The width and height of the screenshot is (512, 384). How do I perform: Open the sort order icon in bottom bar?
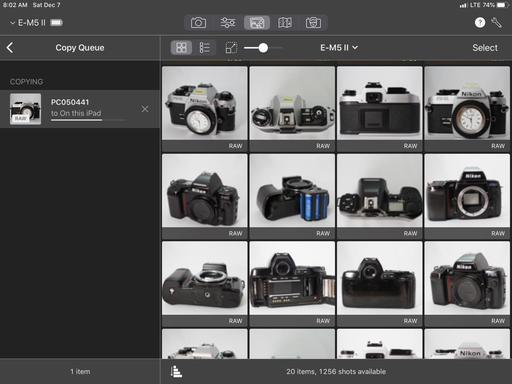tap(176, 371)
